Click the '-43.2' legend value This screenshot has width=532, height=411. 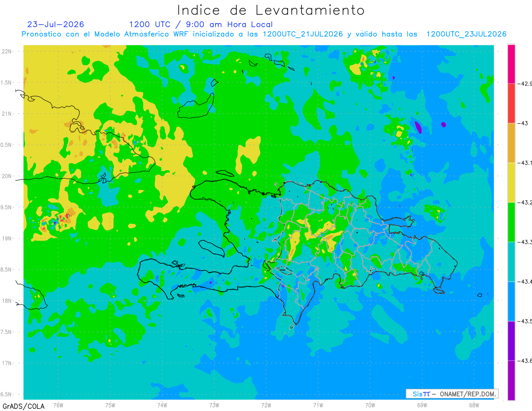point(525,202)
